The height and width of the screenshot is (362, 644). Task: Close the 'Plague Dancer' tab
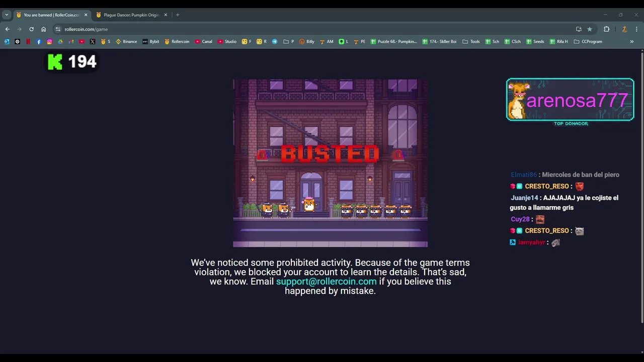(166, 15)
